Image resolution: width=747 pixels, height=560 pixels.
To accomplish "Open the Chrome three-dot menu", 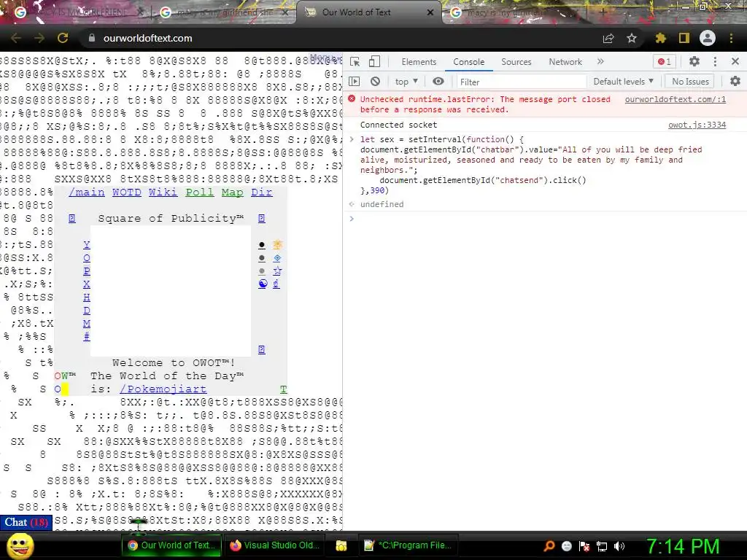I will pyautogui.click(x=731, y=38).
